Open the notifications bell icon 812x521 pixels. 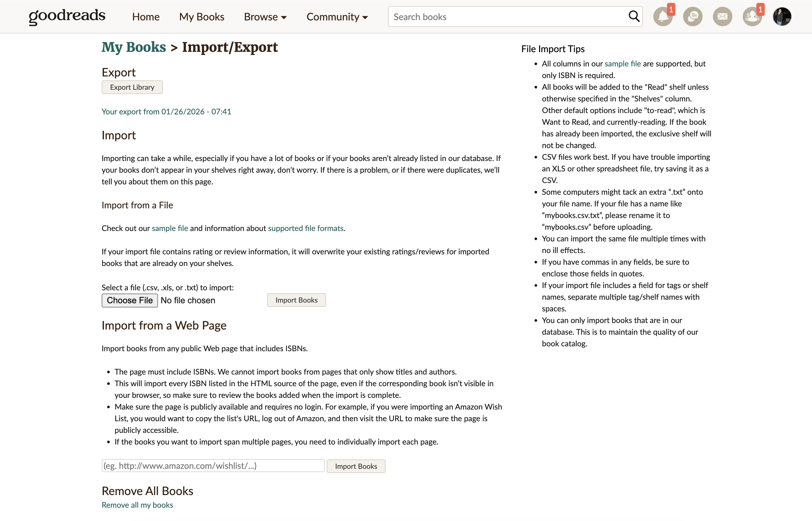[x=663, y=16]
